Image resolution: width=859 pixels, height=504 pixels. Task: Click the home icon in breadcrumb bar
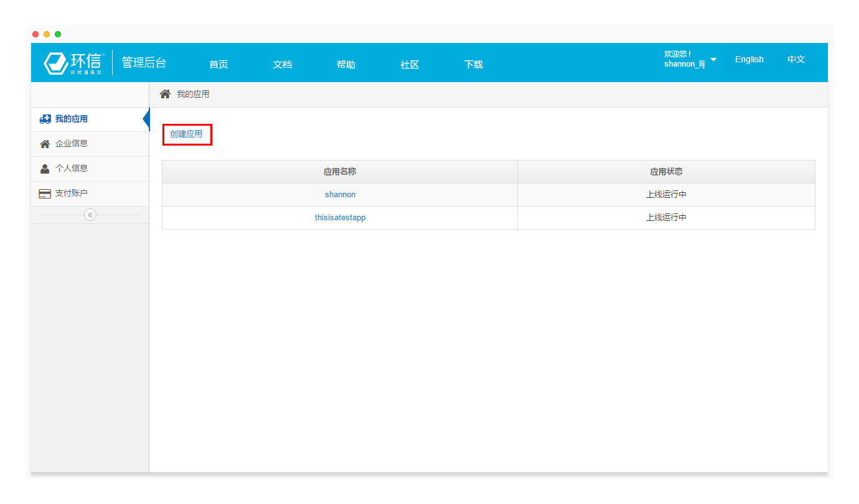(x=165, y=94)
